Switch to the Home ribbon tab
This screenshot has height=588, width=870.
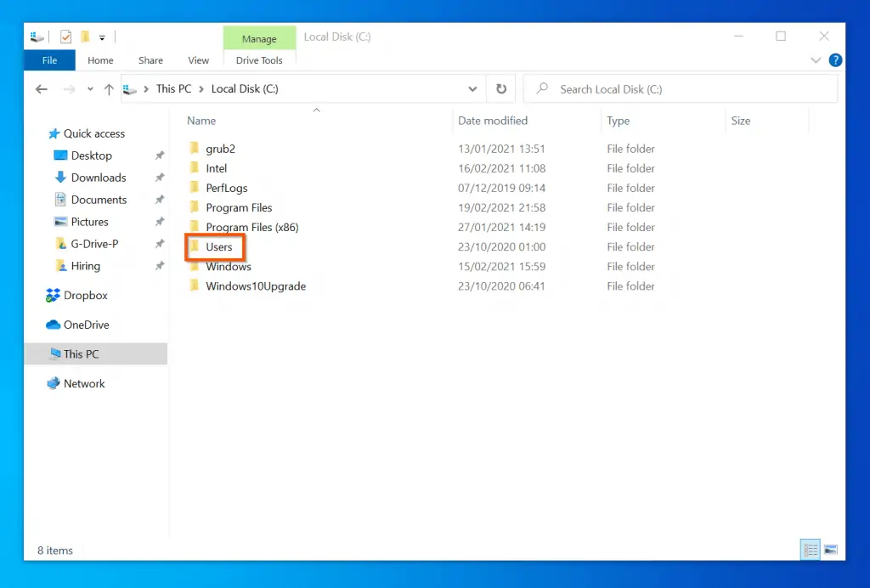[x=100, y=60]
